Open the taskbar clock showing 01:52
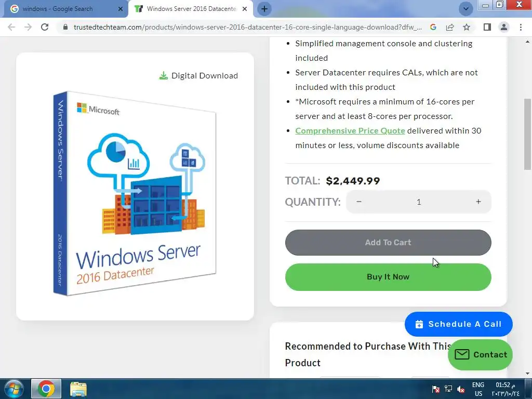Image resolution: width=532 pixels, height=399 pixels. (x=506, y=389)
